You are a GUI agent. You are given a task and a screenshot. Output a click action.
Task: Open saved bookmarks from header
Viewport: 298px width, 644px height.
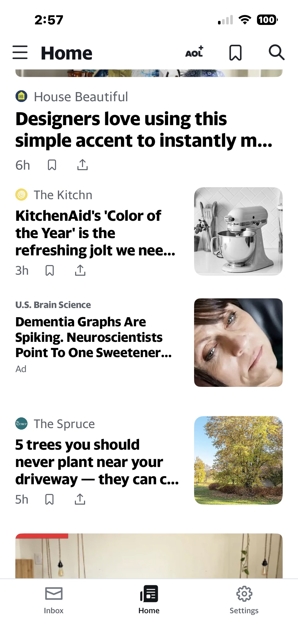[235, 53]
